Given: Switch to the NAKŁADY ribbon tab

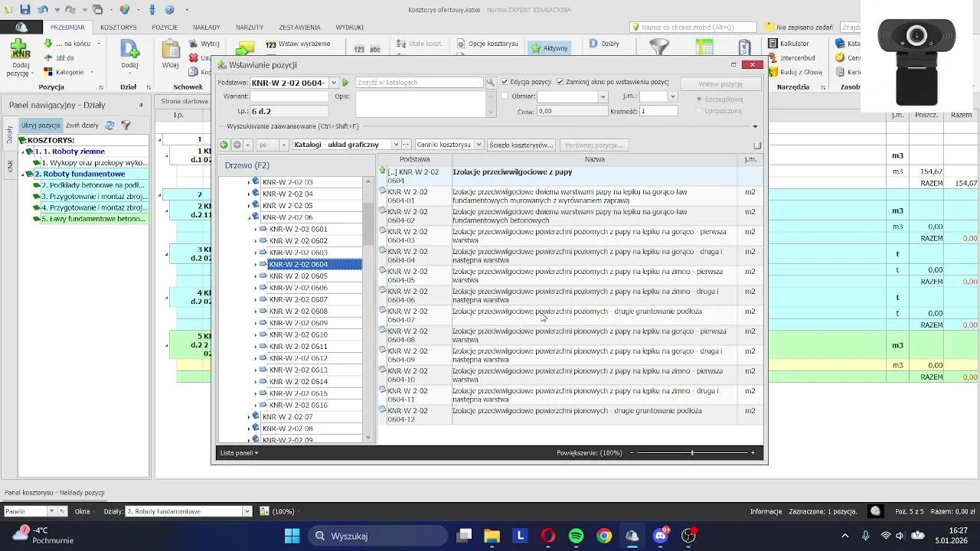Looking at the screenshot, I should (207, 28).
